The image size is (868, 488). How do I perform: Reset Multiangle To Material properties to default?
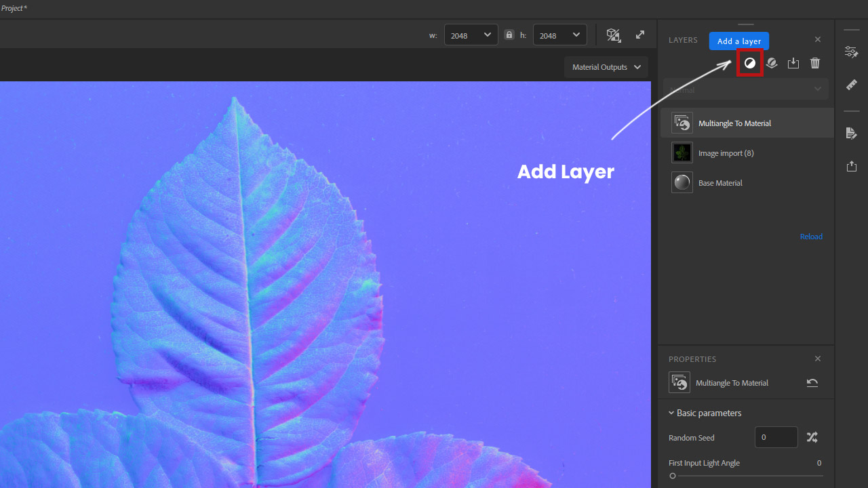812,383
